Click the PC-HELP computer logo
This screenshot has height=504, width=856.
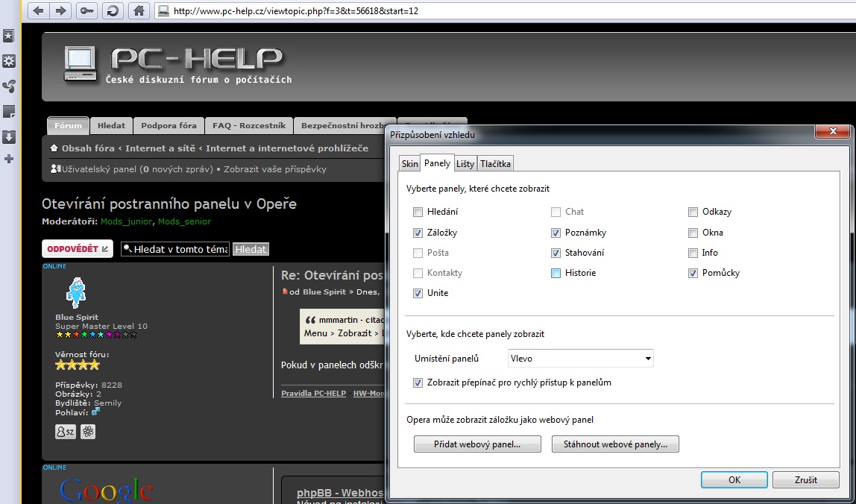81,64
